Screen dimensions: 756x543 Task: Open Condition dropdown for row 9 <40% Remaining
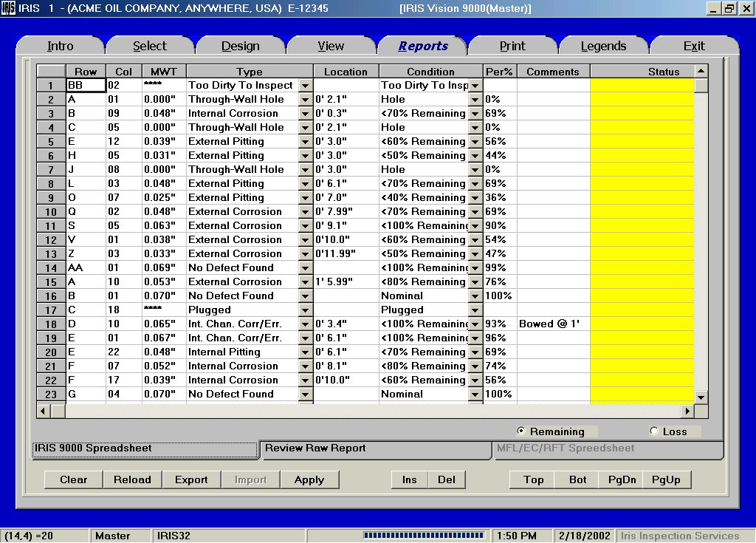pyautogui.click(x=475, y=198)
